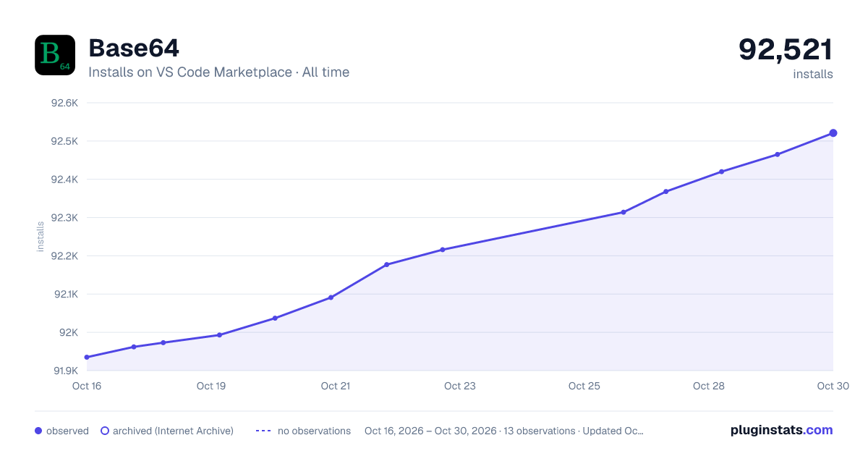Image resolution: width=868 pixels, height=456 pixels.
Task: Click the 91.9K y-axis label
Action: click(x=64, y=371)
